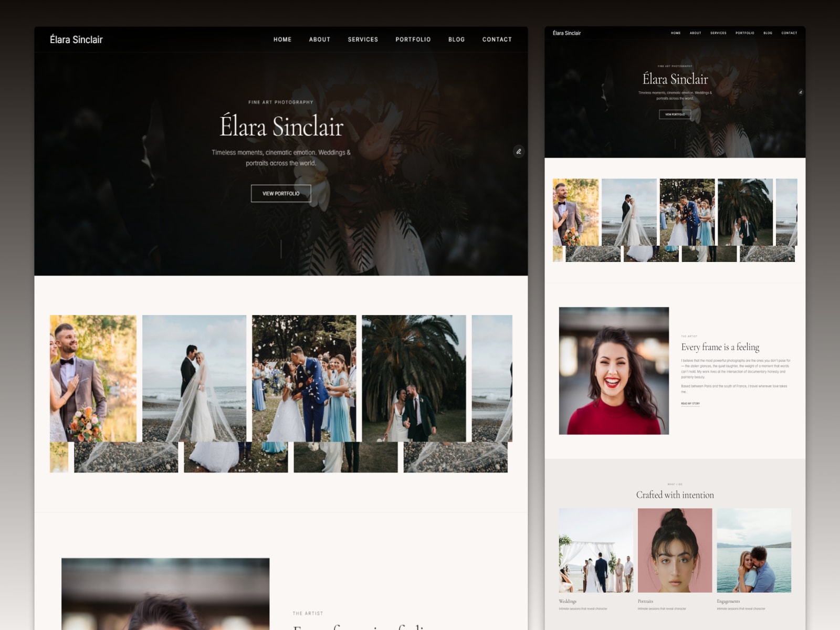The height and width of the screenshot is (630, 840).
Task: Open the palm tree couple photo, left window
Action: tap(414, 378)
